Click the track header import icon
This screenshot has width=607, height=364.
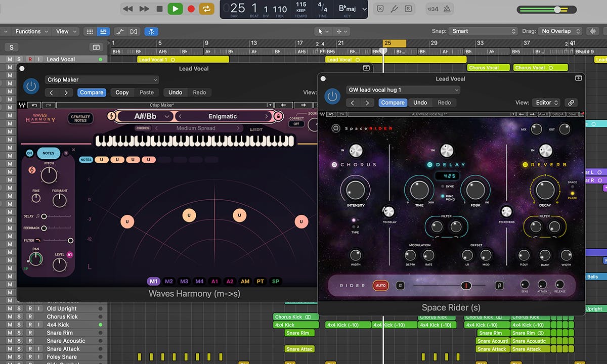[96, 47]
